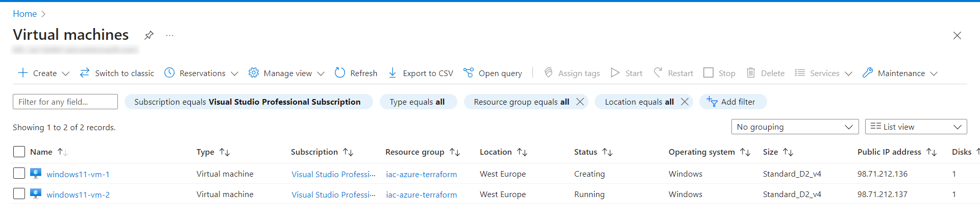
Task: Click the Start play icon
Action: [x=615, y=72]
